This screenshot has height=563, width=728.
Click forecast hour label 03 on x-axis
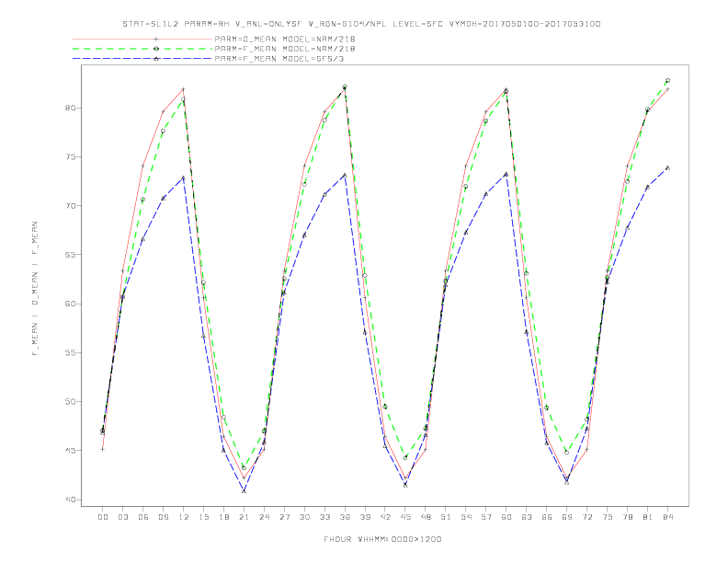click(x=122, y=517)
